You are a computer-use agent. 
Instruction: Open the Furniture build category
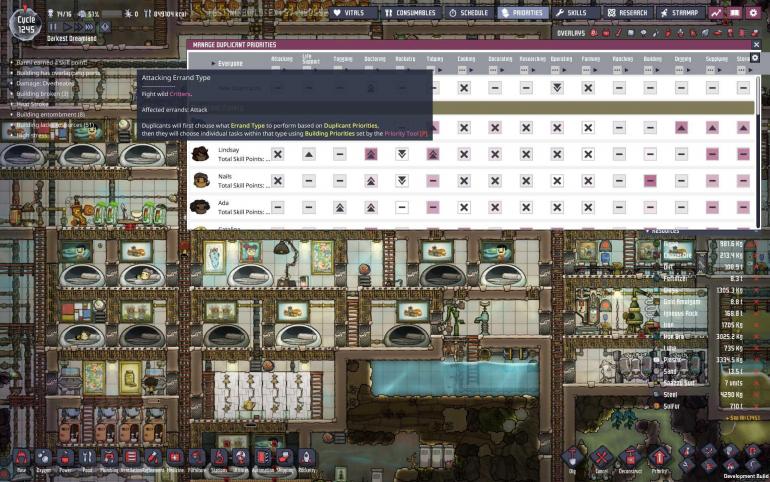(196, 458)
